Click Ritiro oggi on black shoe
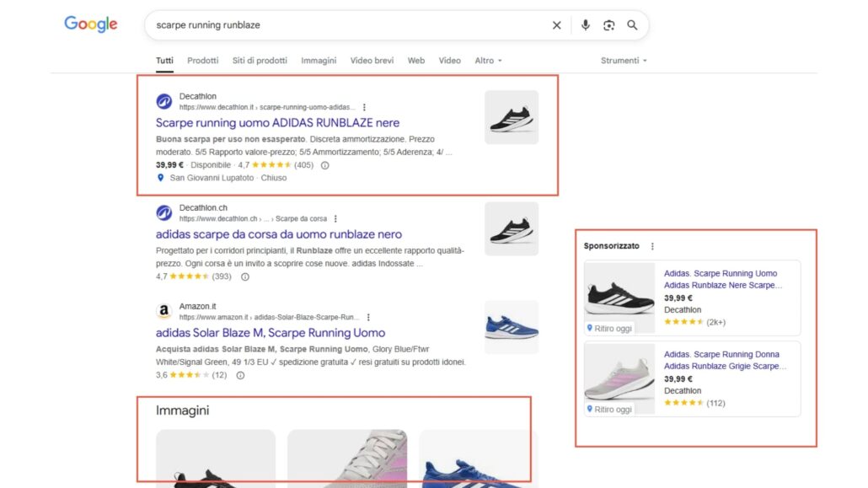 [x=609, y=329]
